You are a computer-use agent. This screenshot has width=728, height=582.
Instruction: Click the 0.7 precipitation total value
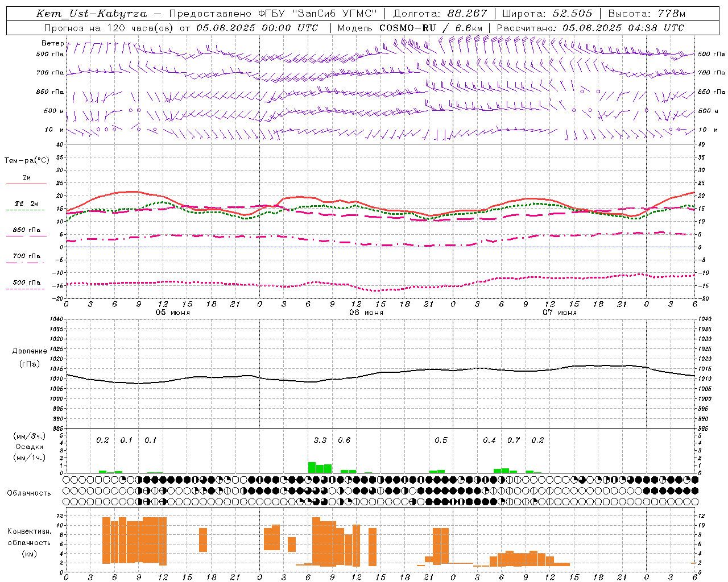click(514, 440)
